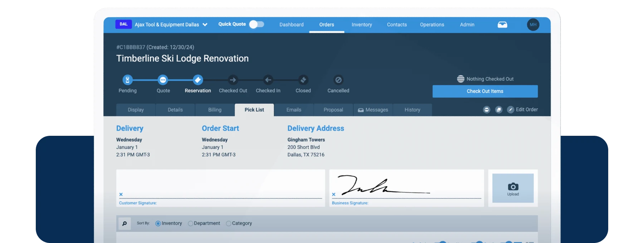The width and height of the screenshot is (644, 243).
Task: Click the Order Start heading
Action: coord(220,128)
